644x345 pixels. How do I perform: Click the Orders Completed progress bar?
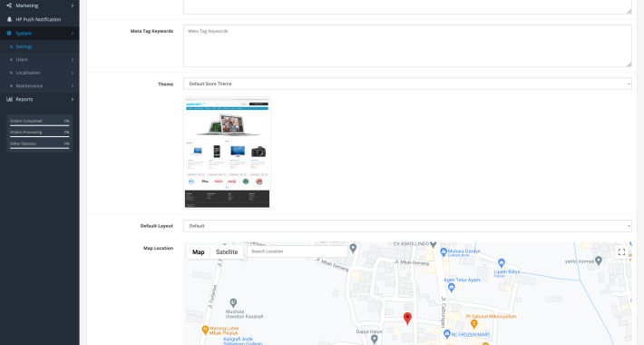click(x=39, y=125)
